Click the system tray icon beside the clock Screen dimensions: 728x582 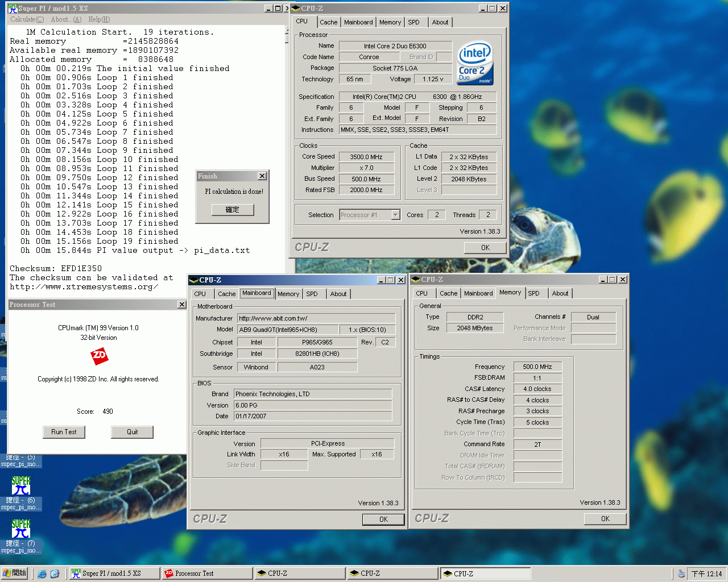681,573
